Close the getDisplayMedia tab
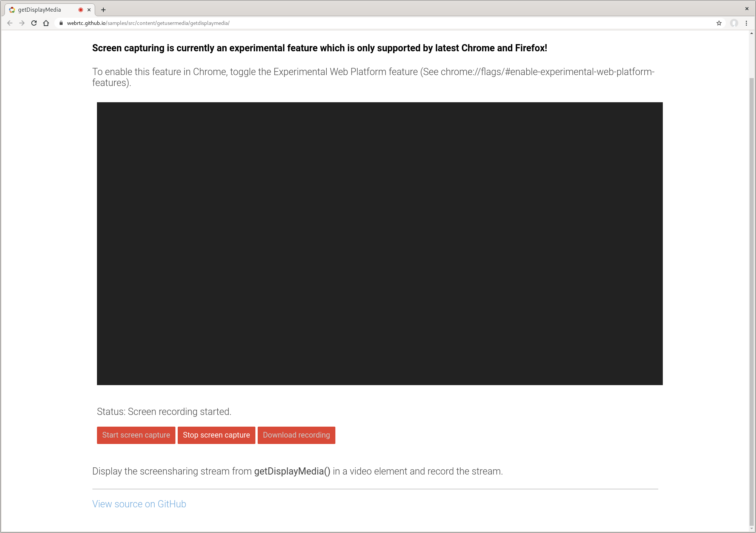756x533 pixels. 89,10
